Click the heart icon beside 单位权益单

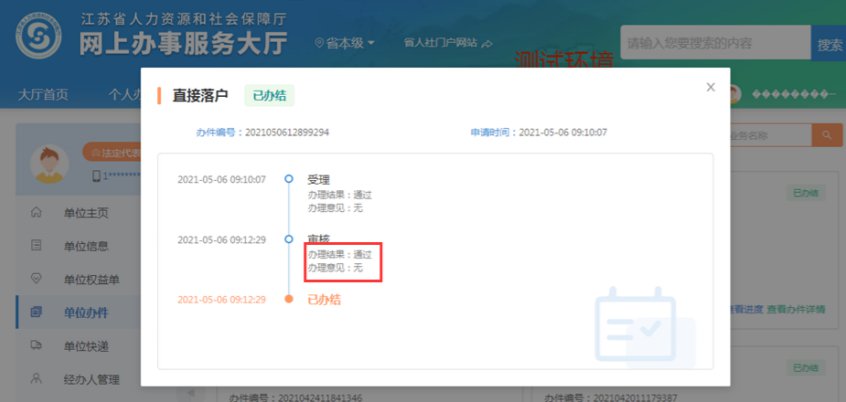pos(36,278)
